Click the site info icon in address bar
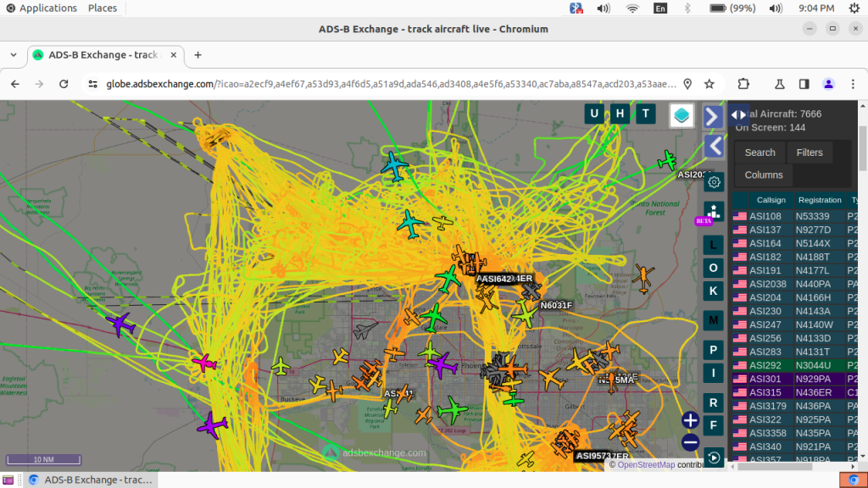Image resolution: width=868 pixels, height=488 pixels. click(x=92, y=84)
